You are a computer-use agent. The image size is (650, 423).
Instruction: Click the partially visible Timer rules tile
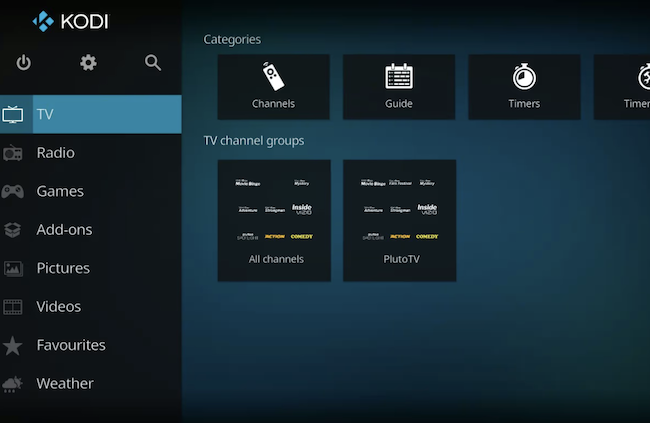(x=622, y=87)
